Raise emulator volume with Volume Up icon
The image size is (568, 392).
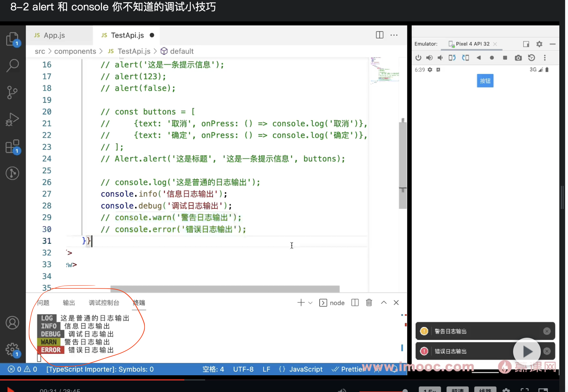429,58
